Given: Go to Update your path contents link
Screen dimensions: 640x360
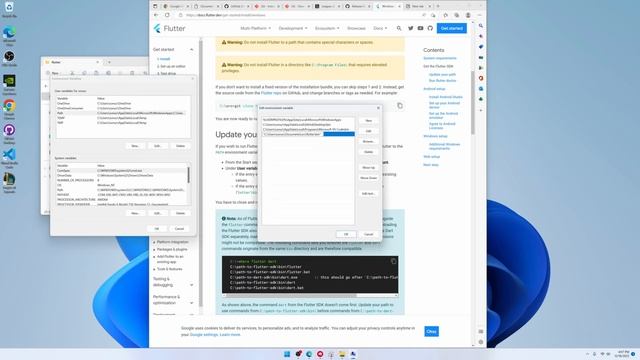Looking at the screenshot, I should 442,74.
